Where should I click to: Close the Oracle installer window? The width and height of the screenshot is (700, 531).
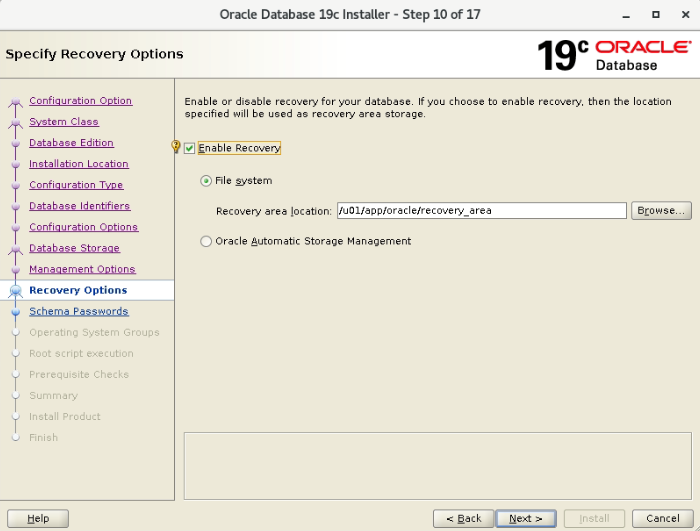(686, 14)
